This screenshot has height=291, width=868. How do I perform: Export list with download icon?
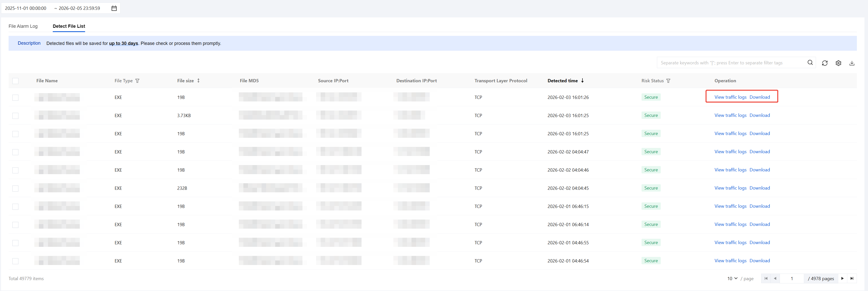[x=852, y=63]
